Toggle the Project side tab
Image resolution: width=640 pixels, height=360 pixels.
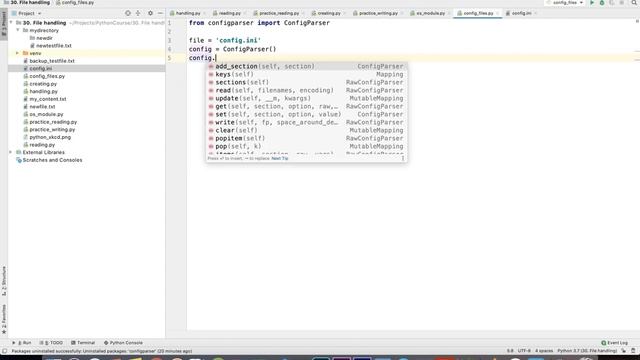[x=4, y=24]
